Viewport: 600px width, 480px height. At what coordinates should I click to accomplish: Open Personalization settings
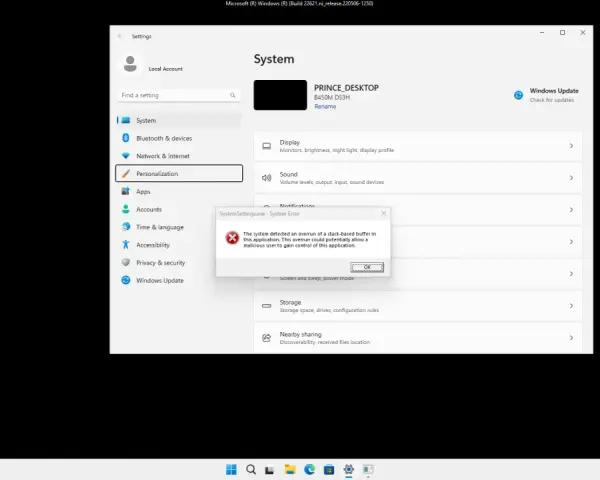coord(179,173)
